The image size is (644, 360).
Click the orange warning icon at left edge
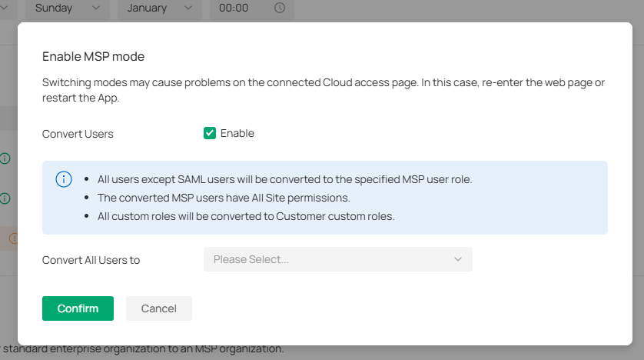pos(13,238)
